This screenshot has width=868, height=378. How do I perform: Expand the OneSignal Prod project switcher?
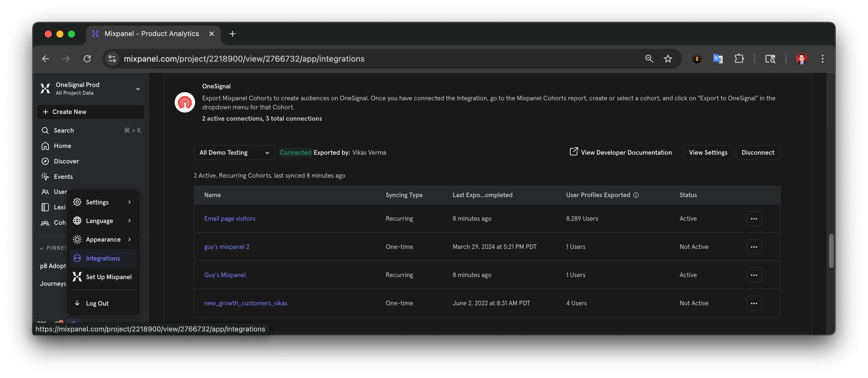coord(138,89)
